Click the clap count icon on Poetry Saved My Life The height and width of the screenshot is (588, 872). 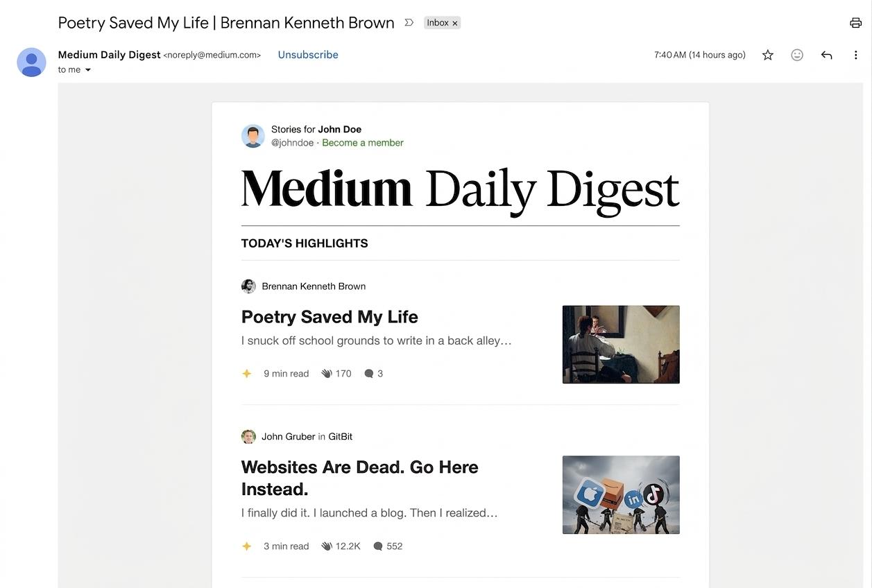[x=326, y=373]
